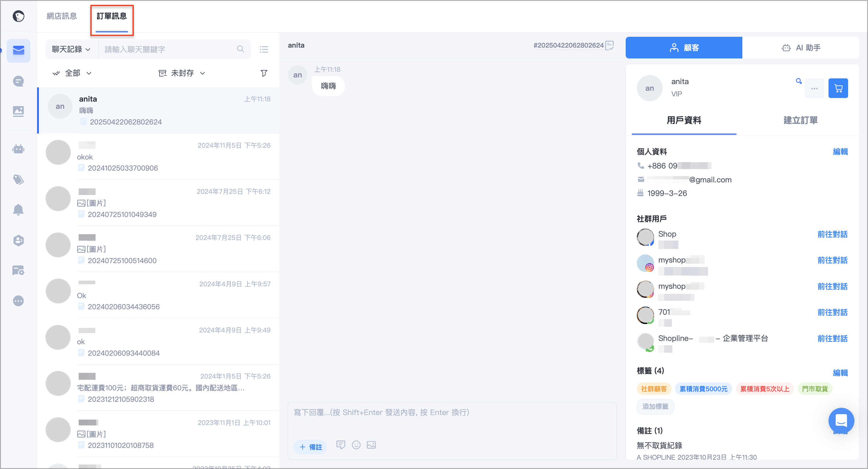Click 前往對話 for 701 user
868x469 pixels.
[832, 312]
